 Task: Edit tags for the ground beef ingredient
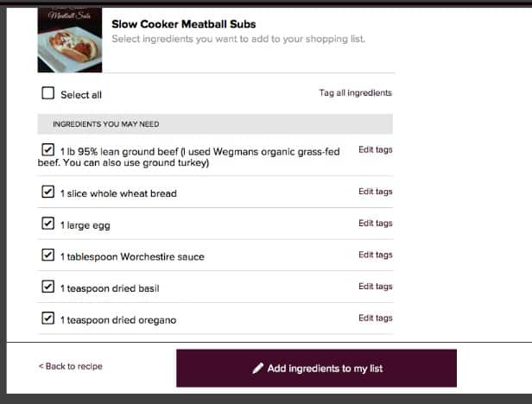[375, 149]
